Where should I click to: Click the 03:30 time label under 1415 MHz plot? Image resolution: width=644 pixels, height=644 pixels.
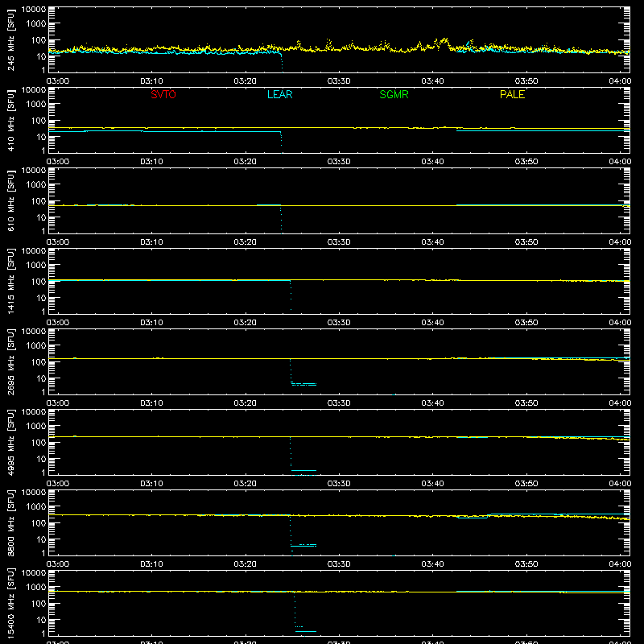(x=339, y=323)
